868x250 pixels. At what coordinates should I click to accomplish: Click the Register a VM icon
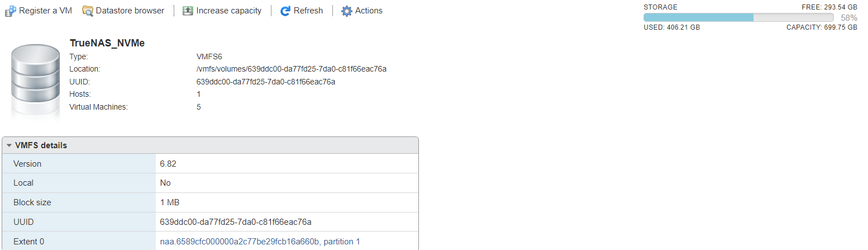point(10,11)
